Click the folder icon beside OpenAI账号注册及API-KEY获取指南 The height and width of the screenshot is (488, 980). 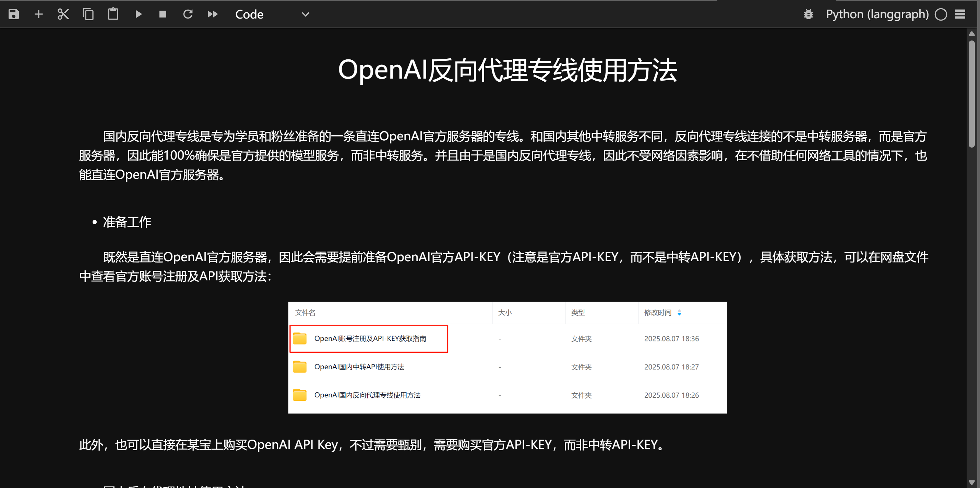(x=300, y=338)
